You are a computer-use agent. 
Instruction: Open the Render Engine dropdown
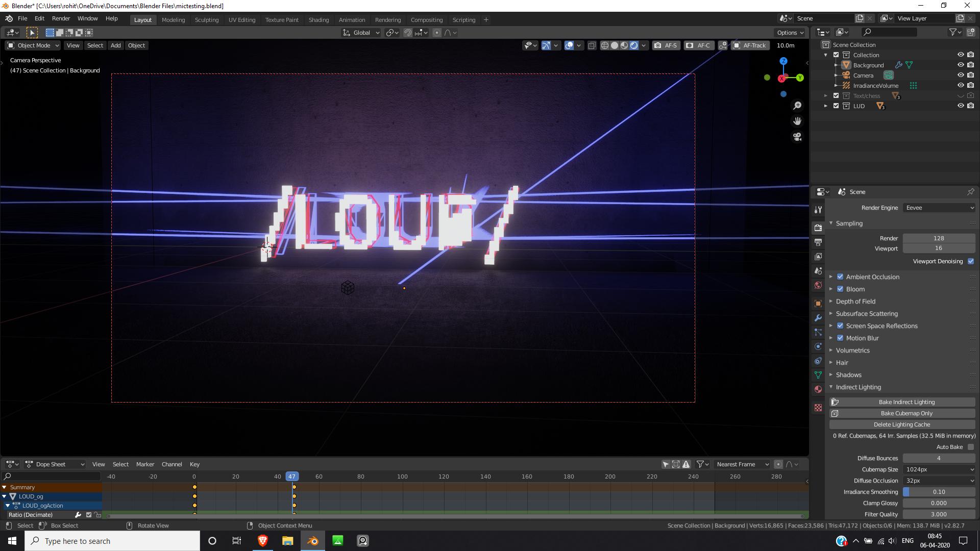939,208
